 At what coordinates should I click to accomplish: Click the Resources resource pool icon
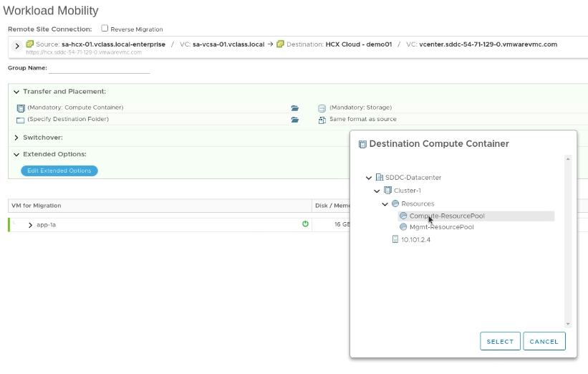[395, 203]
